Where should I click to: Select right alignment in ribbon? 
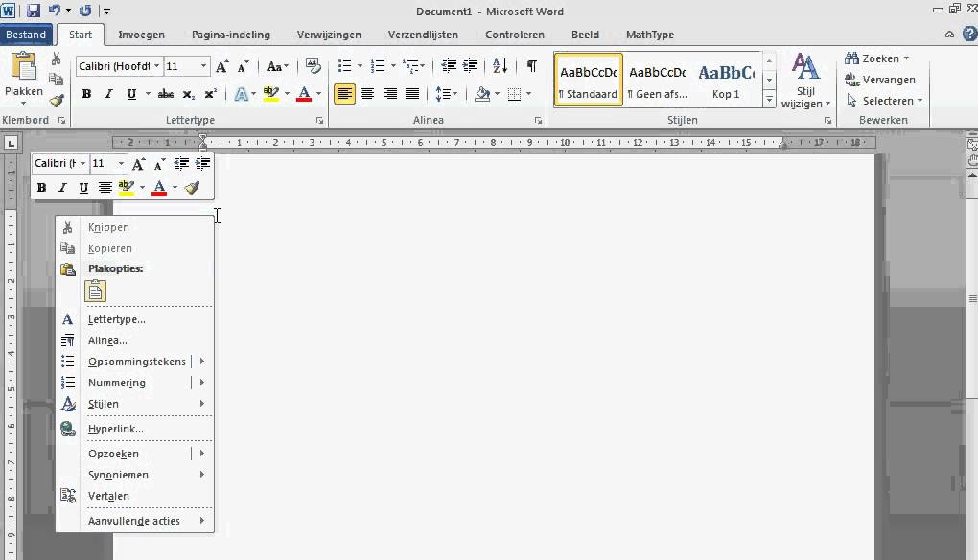tap(390, 94)
